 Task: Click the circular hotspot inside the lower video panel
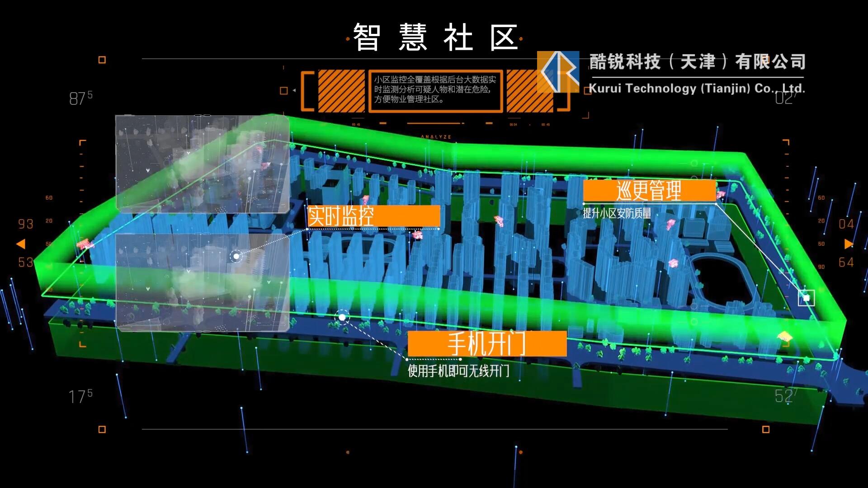(236, 257)
